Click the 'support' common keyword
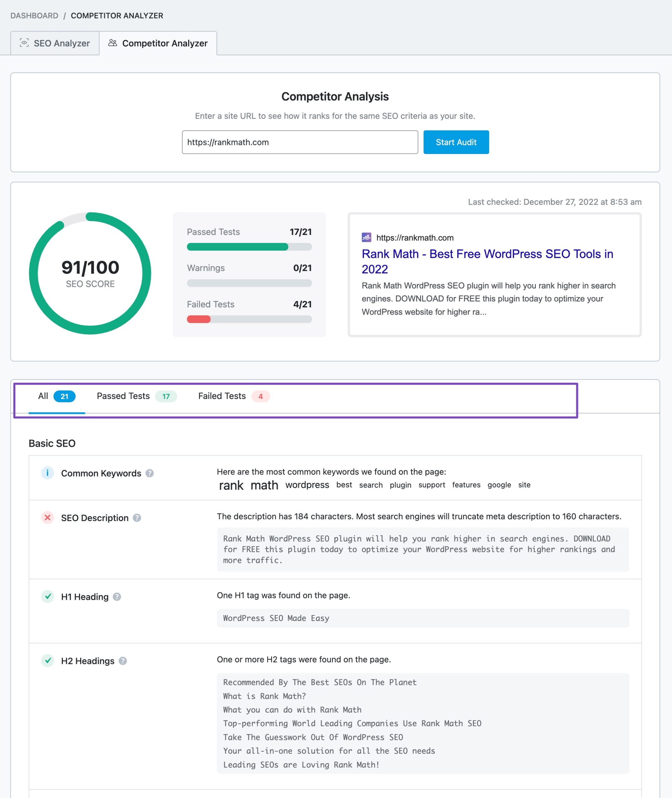Viewport: 672px width, 798px height. coord(431,485)
